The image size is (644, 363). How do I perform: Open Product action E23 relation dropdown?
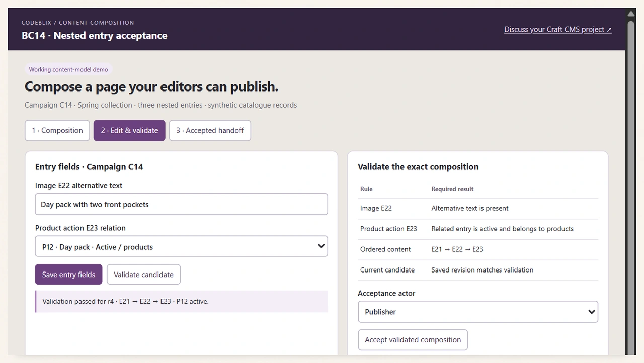[x=181, y=247]
